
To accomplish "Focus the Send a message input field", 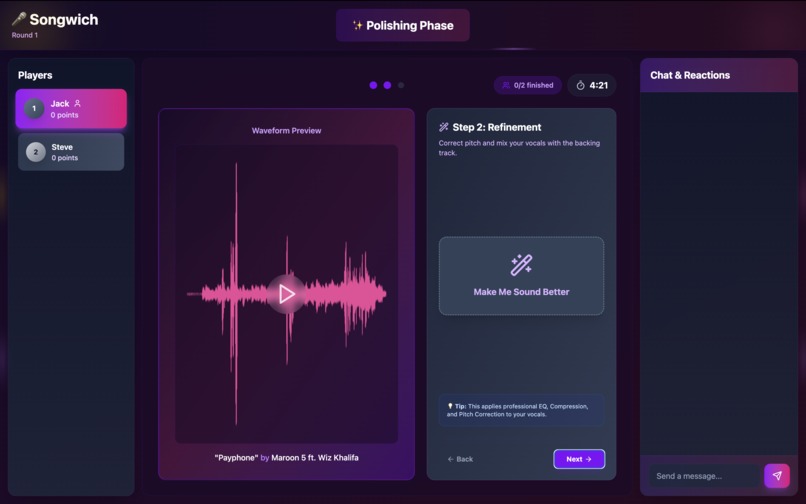I will coord(704,476).
